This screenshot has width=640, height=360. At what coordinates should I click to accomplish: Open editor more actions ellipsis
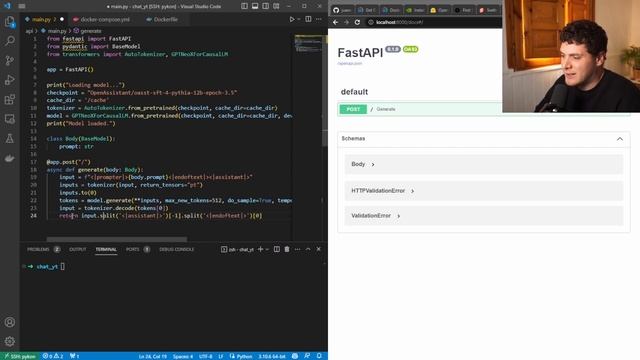click(319, 19)
